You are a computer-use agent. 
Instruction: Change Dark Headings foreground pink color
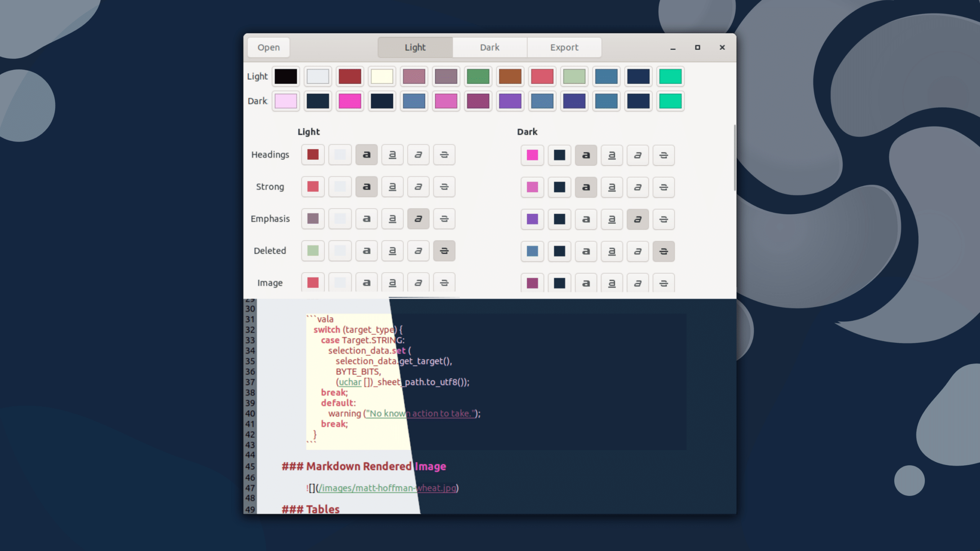click(532, 155)
